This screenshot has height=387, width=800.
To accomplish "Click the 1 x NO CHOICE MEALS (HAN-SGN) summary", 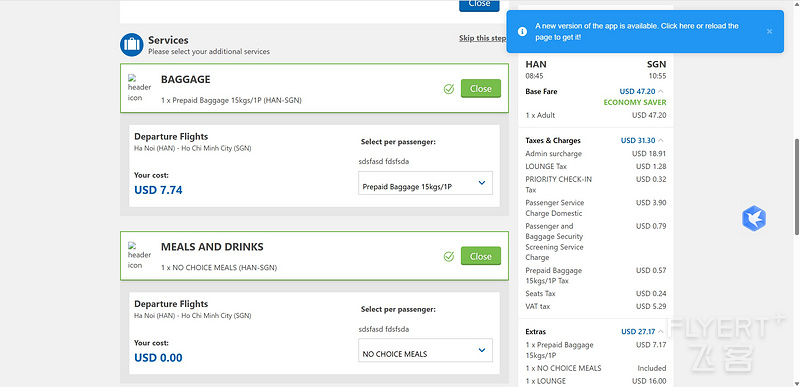I will click(219, 268).
